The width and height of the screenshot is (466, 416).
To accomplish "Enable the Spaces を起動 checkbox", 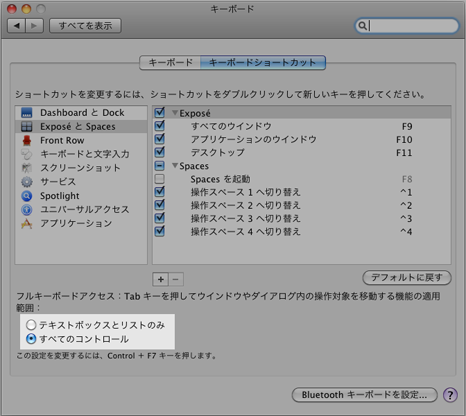I will coord(160,179).
